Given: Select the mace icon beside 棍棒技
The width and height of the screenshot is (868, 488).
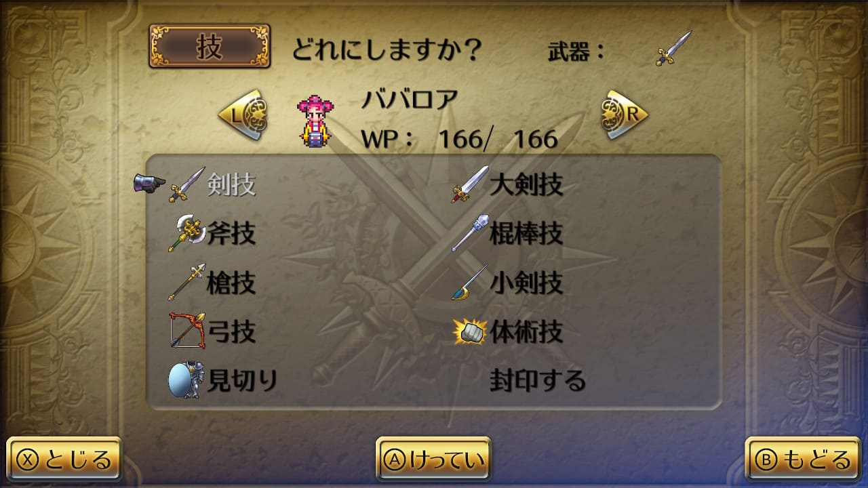Looking at the screenshot, I should [x=470, y=234].
